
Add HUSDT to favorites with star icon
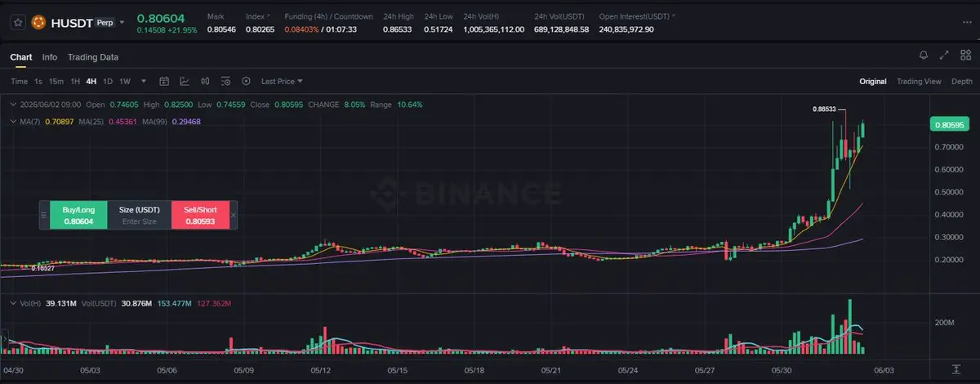click(17, 23)
